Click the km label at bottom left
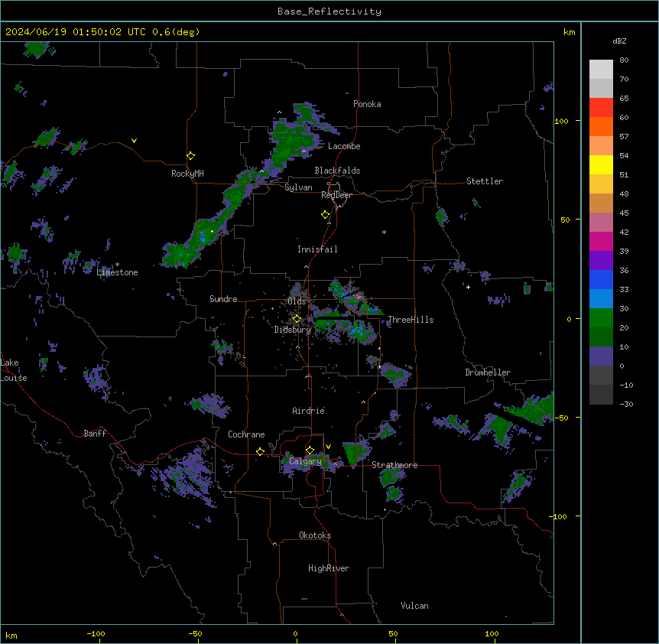The width and height of the screenshot is (659, 644). coord(11,635)
